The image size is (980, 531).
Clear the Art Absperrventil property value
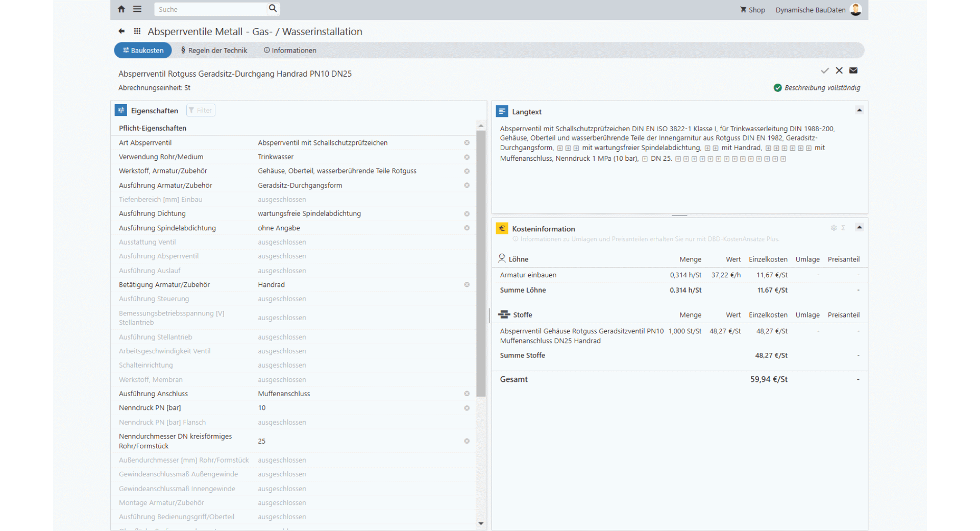[467, 143]
